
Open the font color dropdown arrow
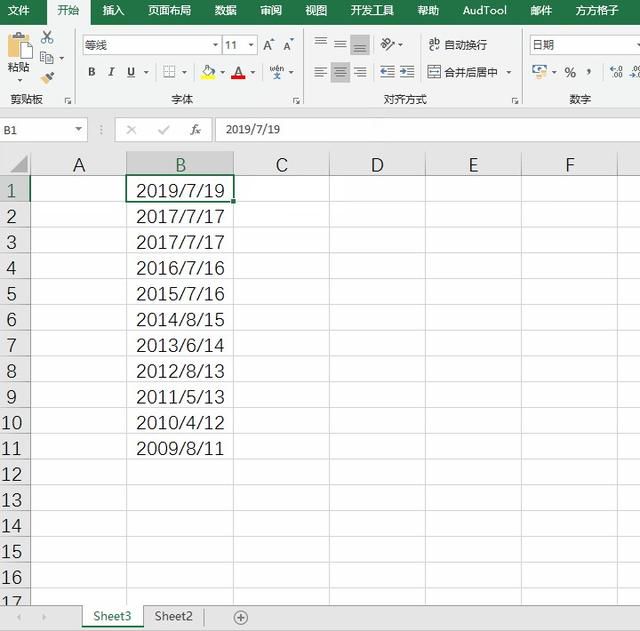pos(253,72)
